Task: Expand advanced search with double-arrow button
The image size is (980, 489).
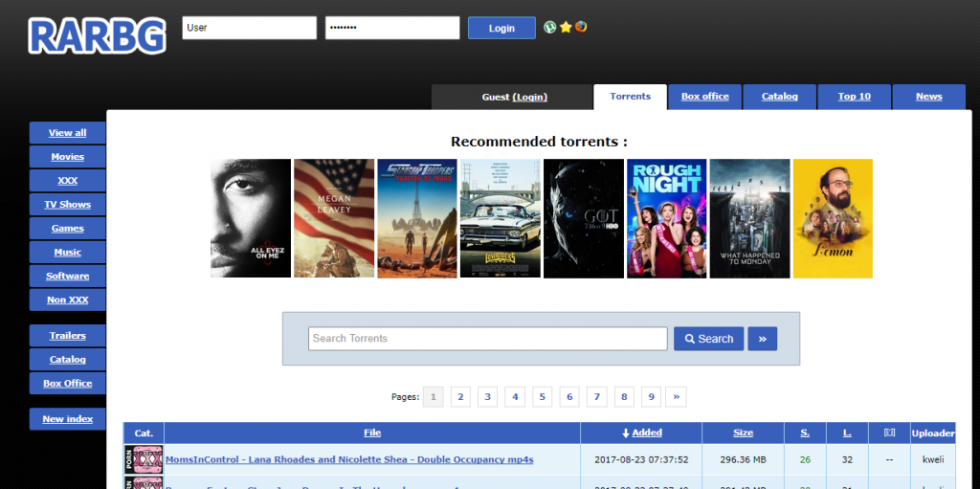Action: tap(763, 339)
